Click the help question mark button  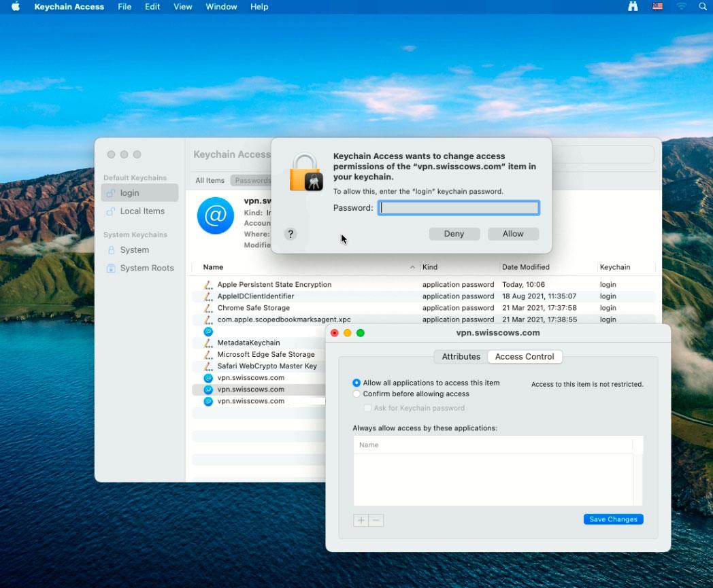click(291, 234)
